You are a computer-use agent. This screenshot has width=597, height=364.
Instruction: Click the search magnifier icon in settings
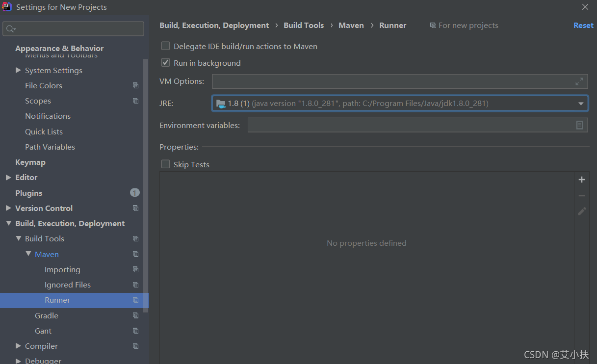point(10,29)
